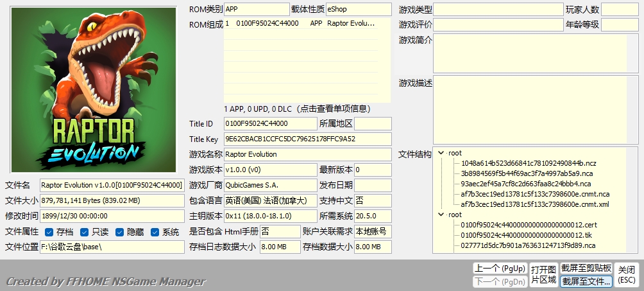The height and width of the screenshot is (291, 644).
Task: Click the 载体性质 field showing eShop
Action: pos(359,9)
